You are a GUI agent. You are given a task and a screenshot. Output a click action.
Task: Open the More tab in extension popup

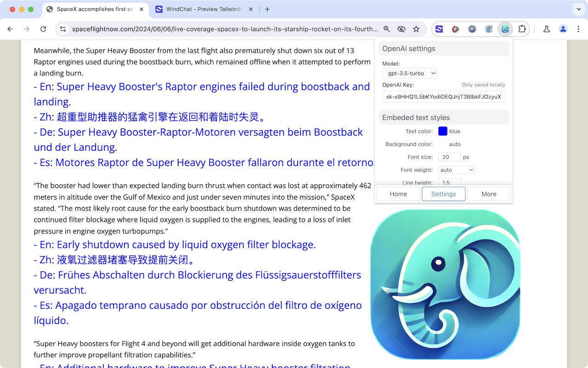[489, 194]
